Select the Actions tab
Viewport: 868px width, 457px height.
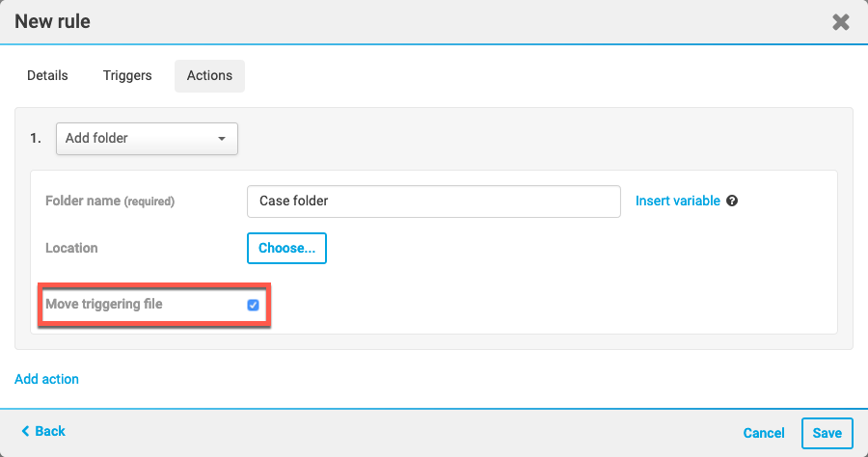pyautogui.click(x=209, y=76)
